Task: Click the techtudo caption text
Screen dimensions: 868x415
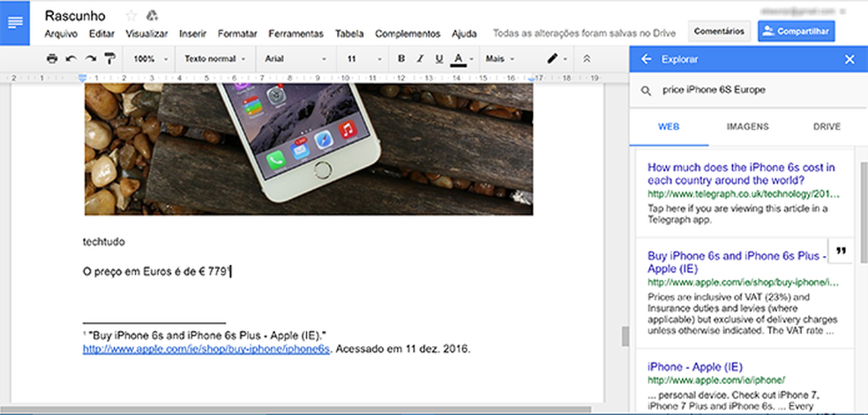Action: pyautogui.click(x=103, y=242)
